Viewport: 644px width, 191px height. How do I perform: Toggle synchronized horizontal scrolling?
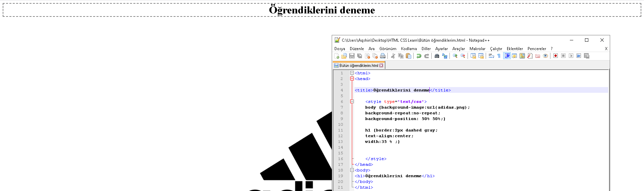click(x=481, y=56)
